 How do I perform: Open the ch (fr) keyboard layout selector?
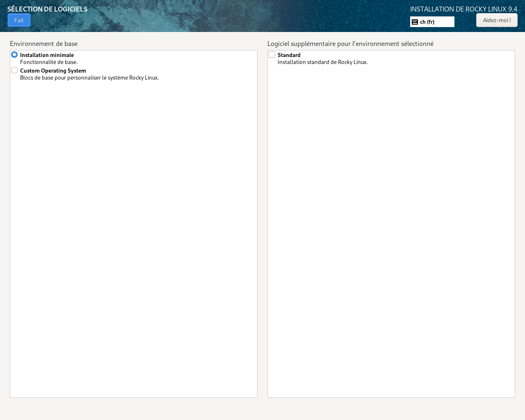coord(432,21)
